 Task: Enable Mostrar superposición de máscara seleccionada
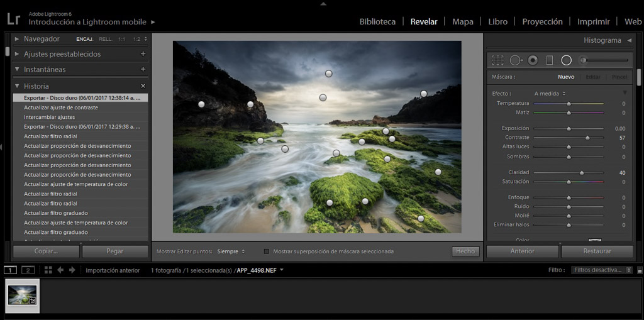point(267,251)
